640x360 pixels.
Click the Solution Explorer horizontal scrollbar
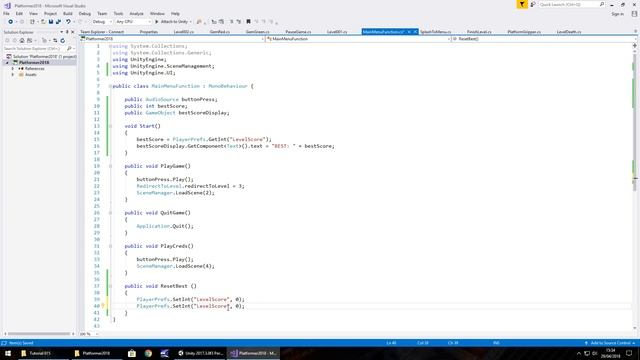click(x=39, y=334)
